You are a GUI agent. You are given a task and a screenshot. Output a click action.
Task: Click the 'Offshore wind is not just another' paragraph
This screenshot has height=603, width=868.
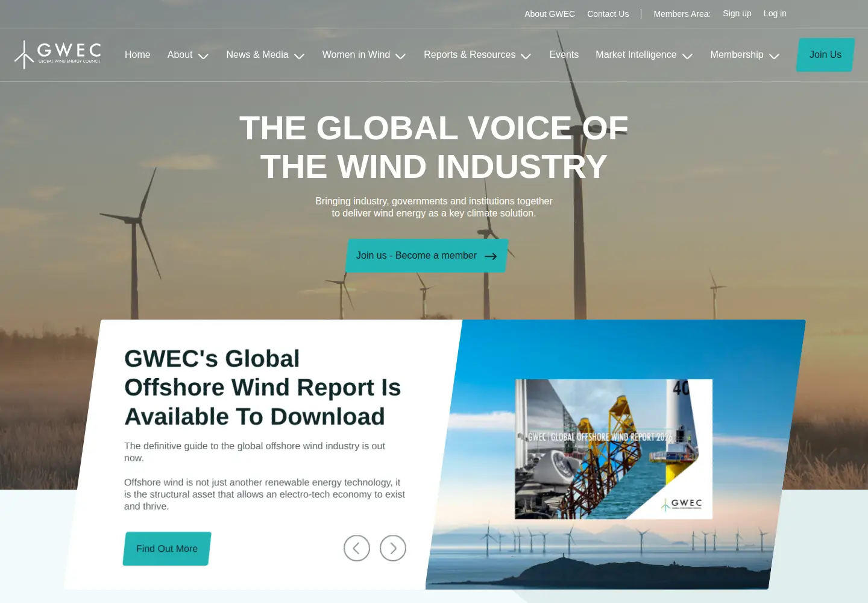(x=265, y=494)
